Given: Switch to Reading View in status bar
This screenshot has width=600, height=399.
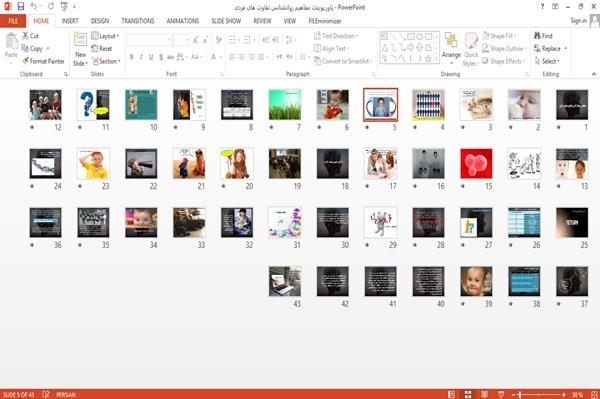Looking at the screenshot, I should [484, 394].
